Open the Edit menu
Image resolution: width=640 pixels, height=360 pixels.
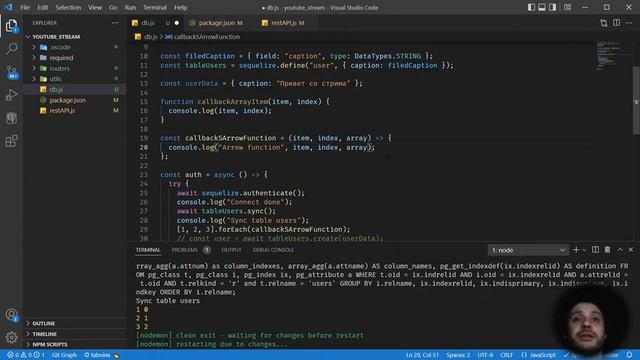pos(42,7)
